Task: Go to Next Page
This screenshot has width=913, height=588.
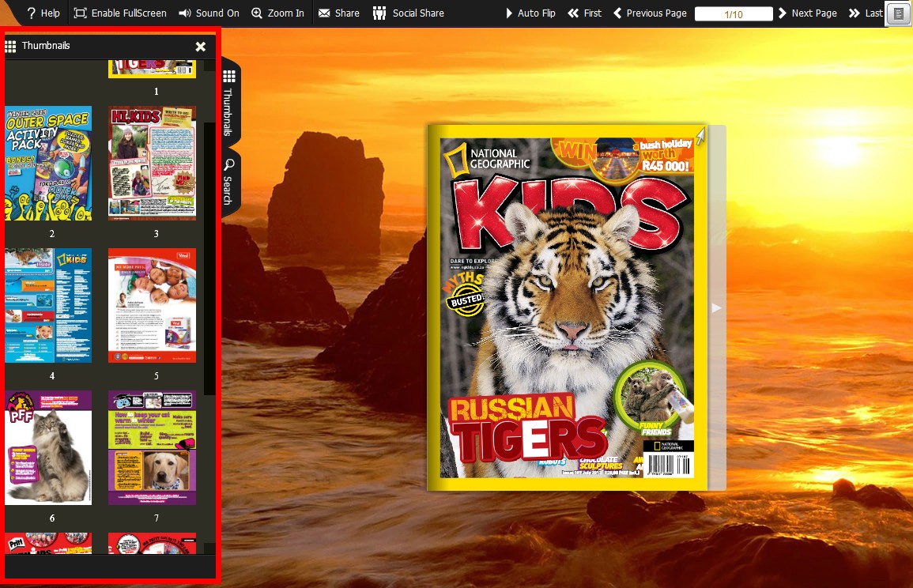Action: pyautogui.click(x=808, y=13)
